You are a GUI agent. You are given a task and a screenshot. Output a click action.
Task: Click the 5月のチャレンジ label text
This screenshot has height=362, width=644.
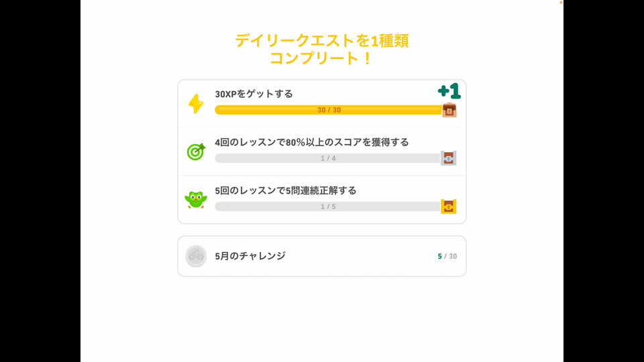[x=250, y=255]
